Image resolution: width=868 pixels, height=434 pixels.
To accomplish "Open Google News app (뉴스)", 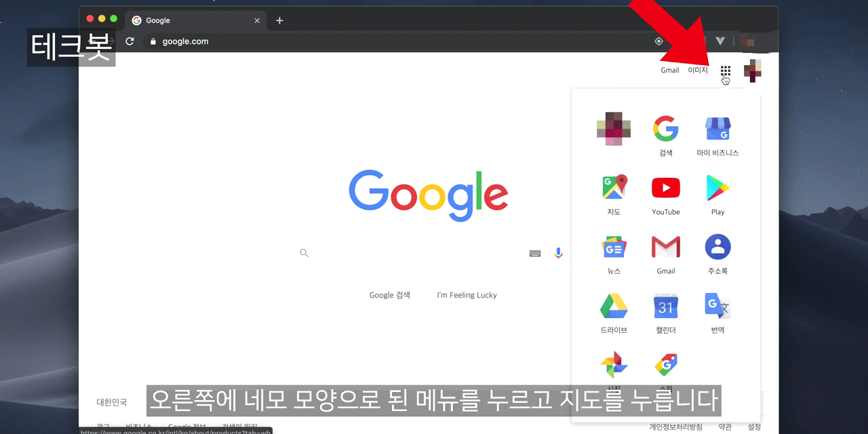I will [614, 254].
